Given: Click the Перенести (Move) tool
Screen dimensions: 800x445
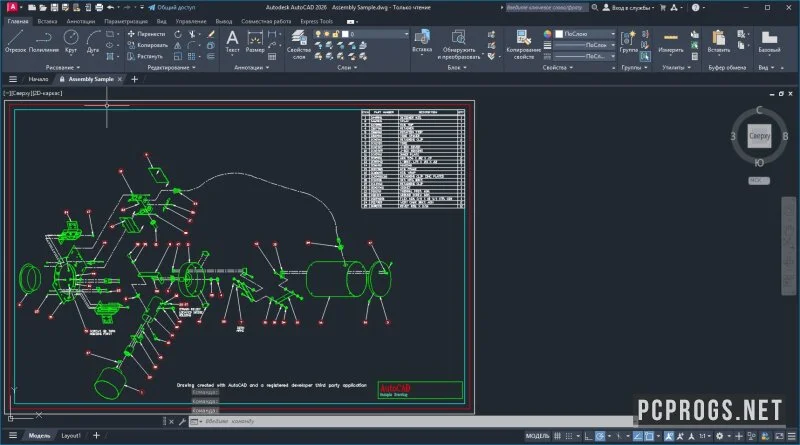Looking at the screenshot, I should coord(146,34).
